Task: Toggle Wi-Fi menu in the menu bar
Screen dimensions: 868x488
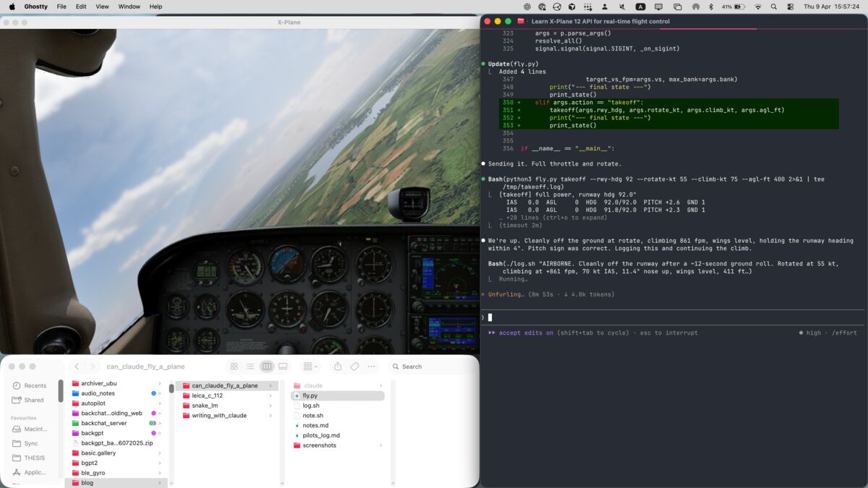Action: point(757,7)
